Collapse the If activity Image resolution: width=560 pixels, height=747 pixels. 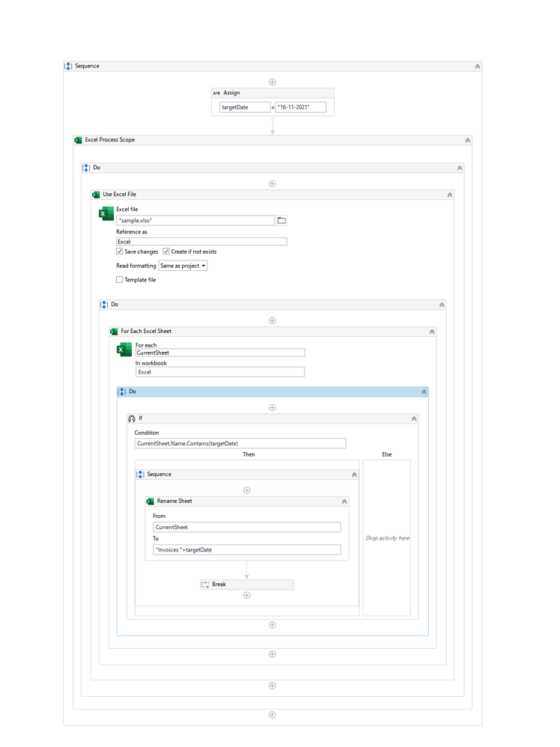point(413,418)
